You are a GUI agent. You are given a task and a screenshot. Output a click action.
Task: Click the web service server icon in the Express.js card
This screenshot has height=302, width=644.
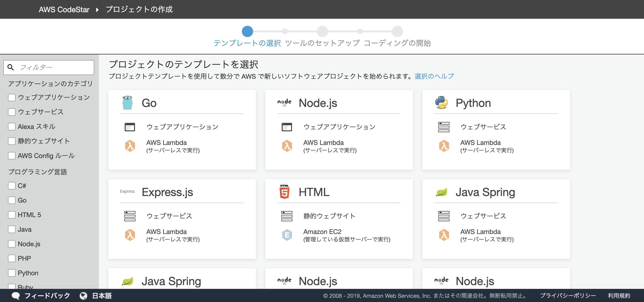[x=130, y=216]
